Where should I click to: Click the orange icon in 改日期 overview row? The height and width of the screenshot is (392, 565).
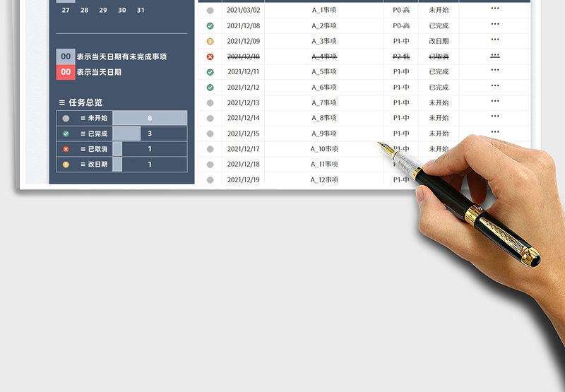(x=66, y=165)
